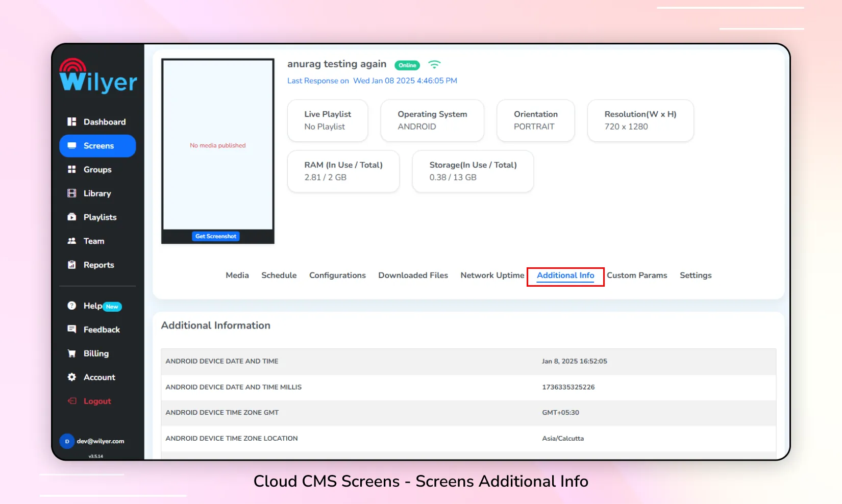
Task: Select the Additional Info tab
Action: [565, 275]
